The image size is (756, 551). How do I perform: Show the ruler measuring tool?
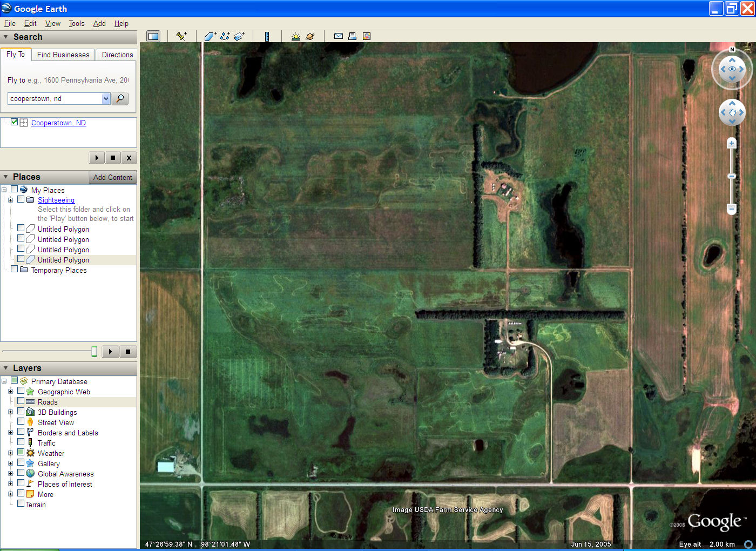267,36
